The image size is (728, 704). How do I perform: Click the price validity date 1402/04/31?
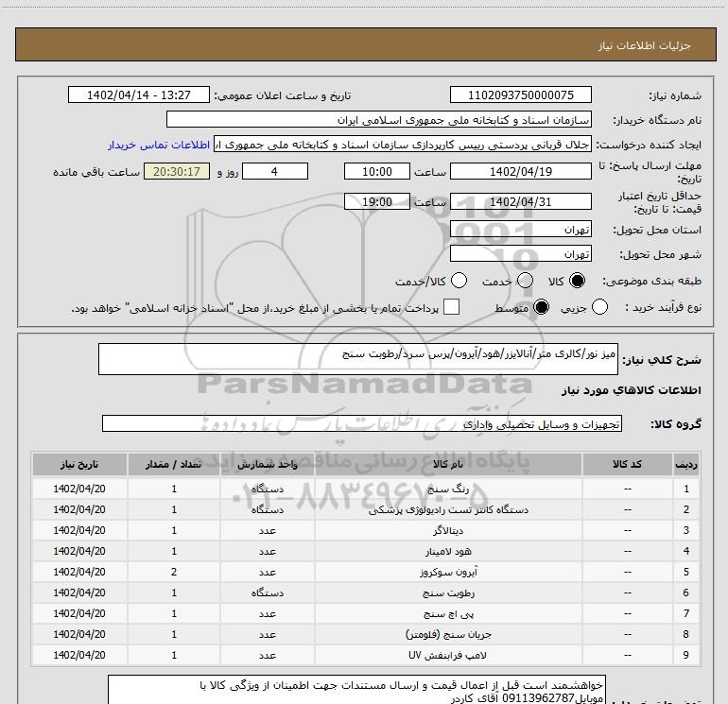pos(520,201)
